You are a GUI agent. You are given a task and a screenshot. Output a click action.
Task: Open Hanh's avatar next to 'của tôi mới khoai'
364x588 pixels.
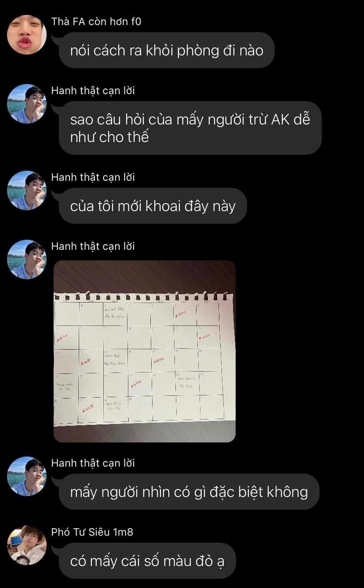[27, 190]
